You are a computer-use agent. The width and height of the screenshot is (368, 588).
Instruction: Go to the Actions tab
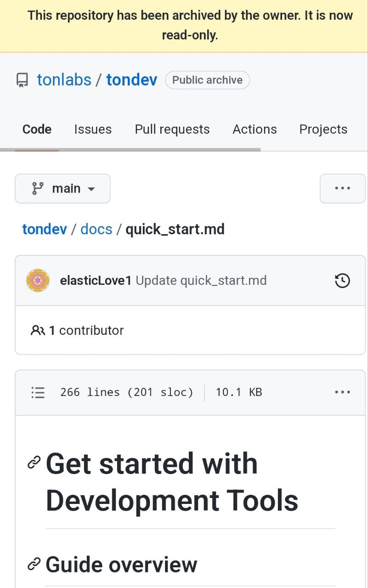click(x=255, y=130)
